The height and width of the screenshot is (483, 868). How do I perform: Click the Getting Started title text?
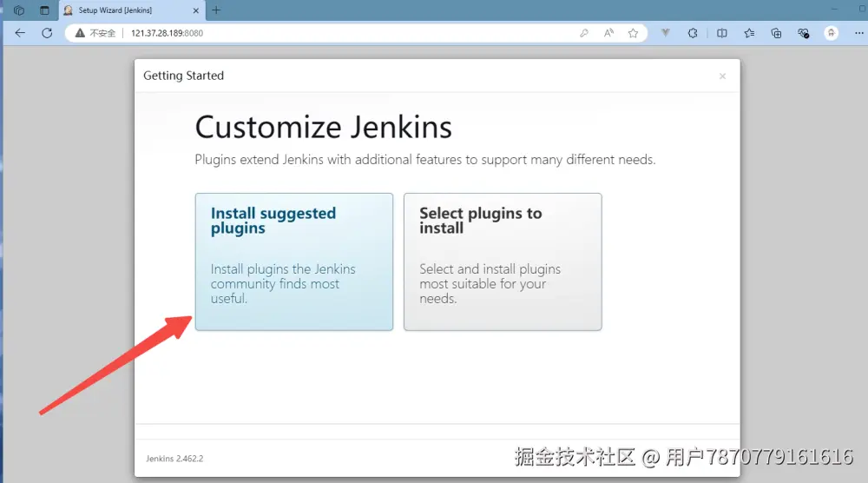(184, 76)
